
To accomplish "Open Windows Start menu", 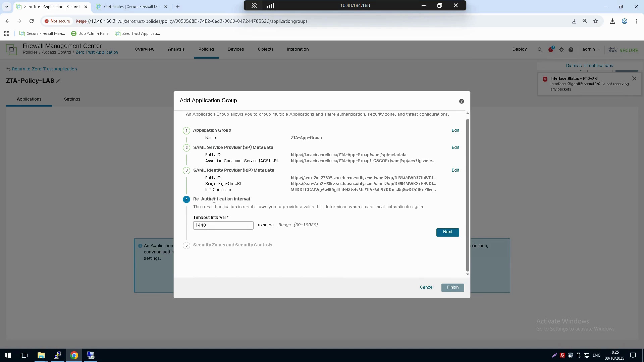I will (x=8, y=355).
